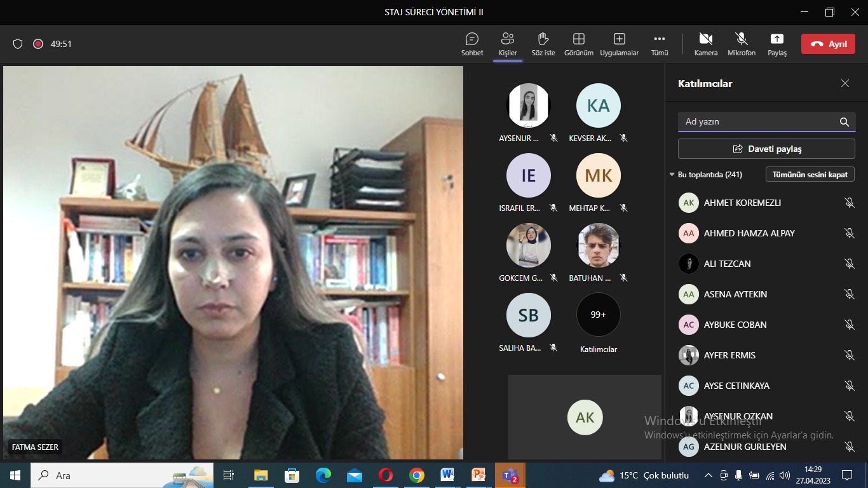Click Microsoft Teams taskbar icon

[x=510, y=475]
